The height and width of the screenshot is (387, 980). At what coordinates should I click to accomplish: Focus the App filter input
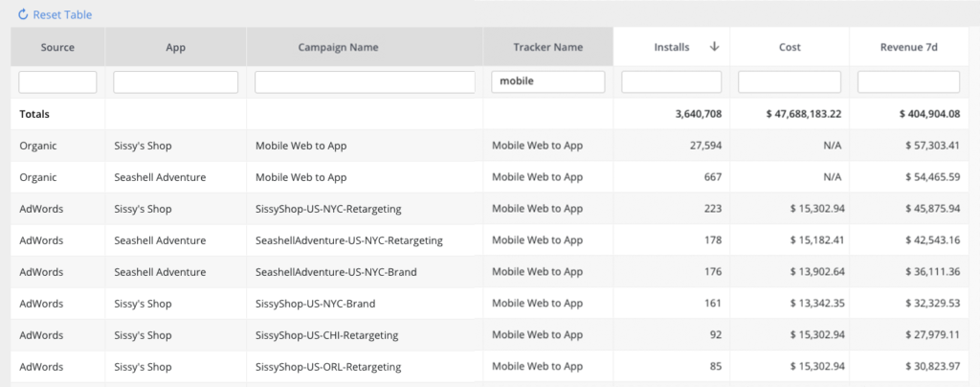pos(176,81)
